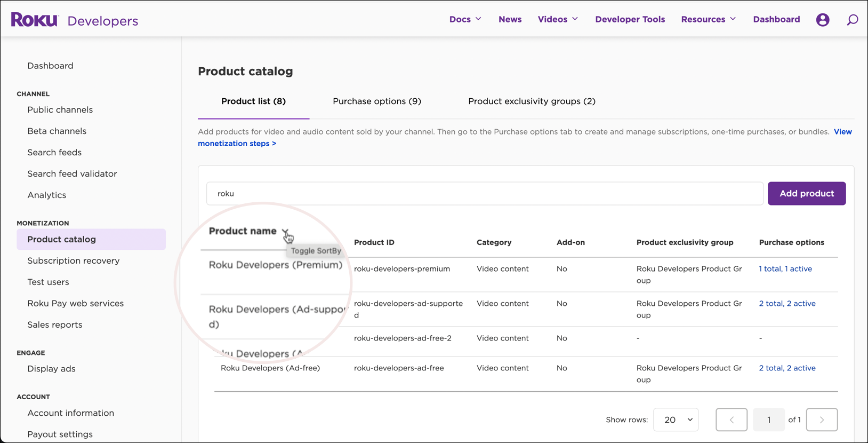Image resolution: width=868 pixels, height=443 pixels.
Task: Open Subscription recovery in the sidebar
Action: [74, 260]
